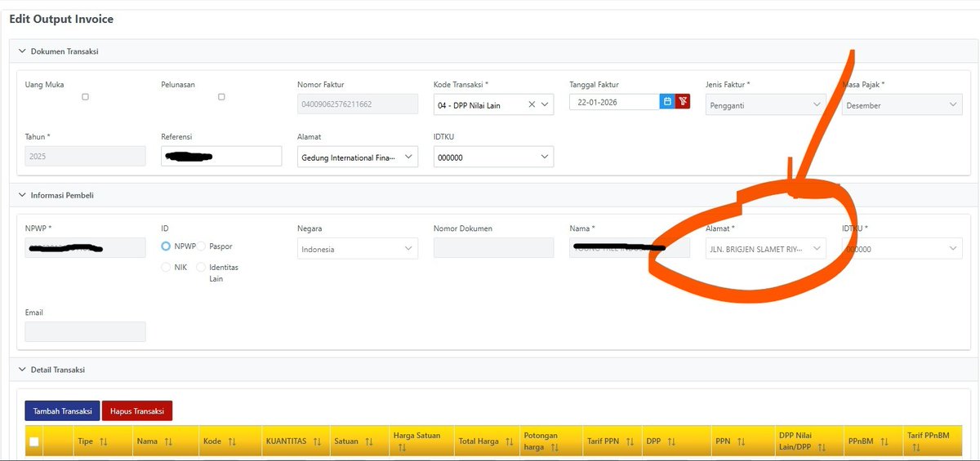Image resolution: width=980 pixels, height=461 pixels.
Task: Check the select-all box in the table header
Action: tap(34, 442)
